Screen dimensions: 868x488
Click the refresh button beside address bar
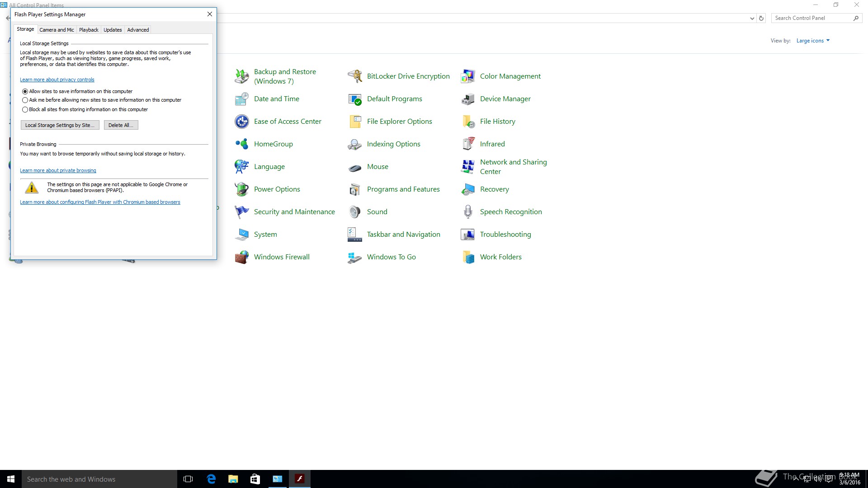click(x=761, y=19)
